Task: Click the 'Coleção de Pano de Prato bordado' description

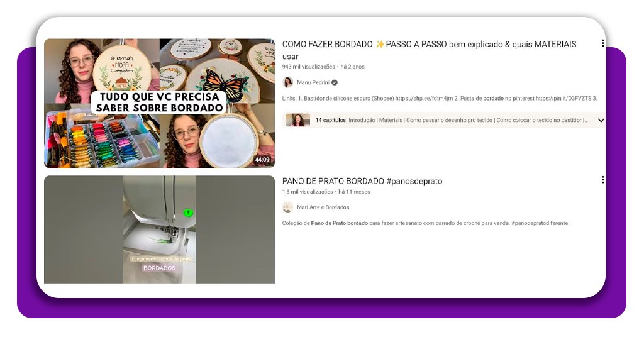Action: pos(425,223)
